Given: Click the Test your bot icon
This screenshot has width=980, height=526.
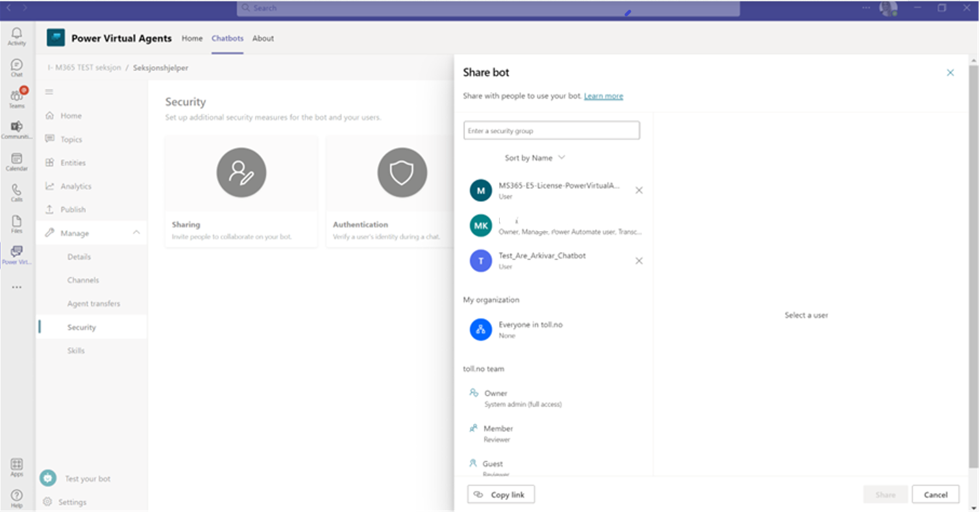Looking at the screenshot, I should click(x=48, y=478).
